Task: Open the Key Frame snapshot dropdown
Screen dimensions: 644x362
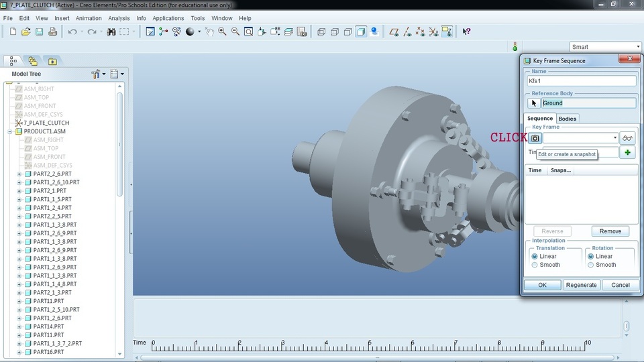Action: coord(615,138)
